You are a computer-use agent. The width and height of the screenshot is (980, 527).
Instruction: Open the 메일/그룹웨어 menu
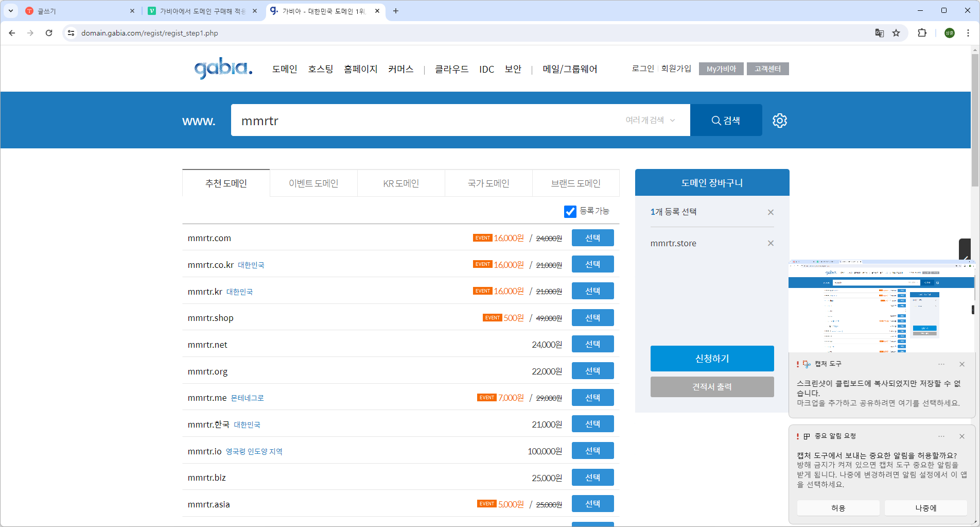[x=570, y=69]
